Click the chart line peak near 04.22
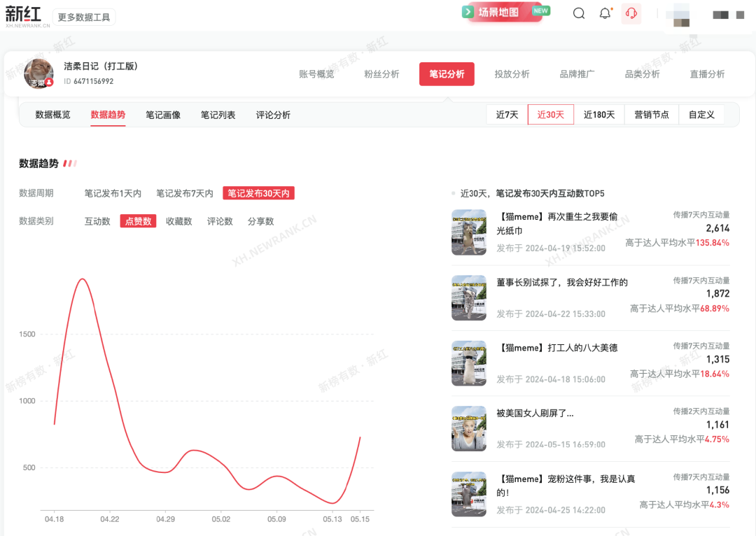Screen dimensions: 756x536 [x=83, y=279]
